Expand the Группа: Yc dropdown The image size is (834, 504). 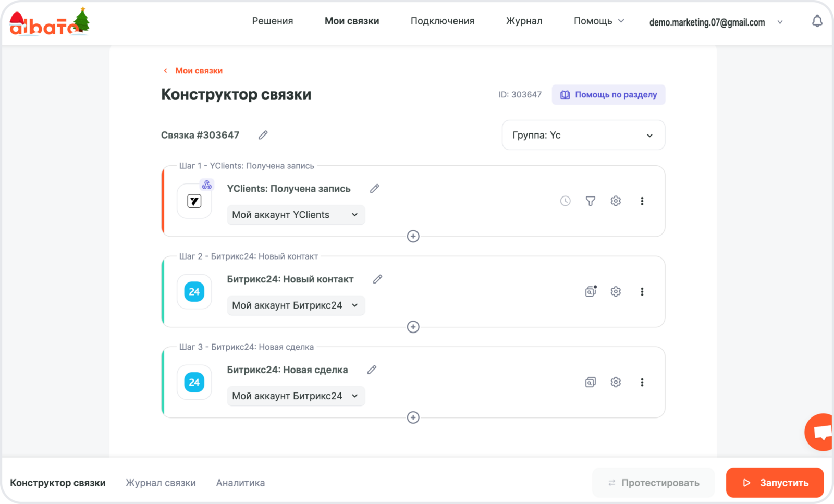tap(583, 136)
